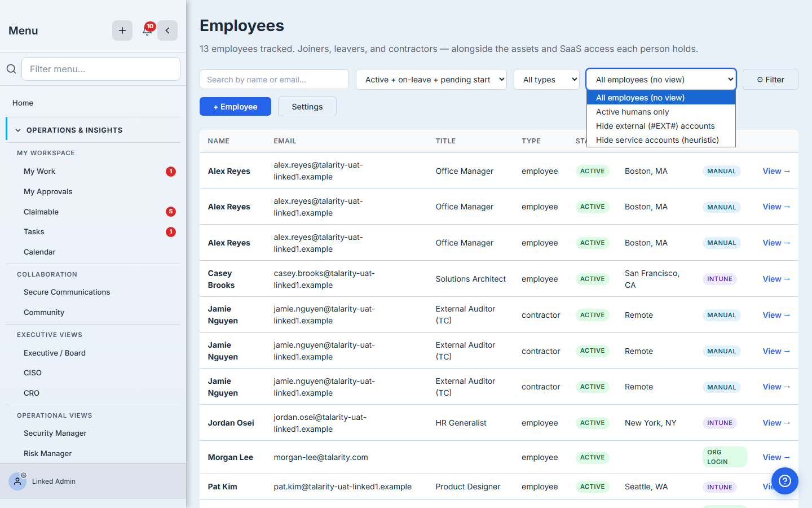Click the red badge next to My Work

tap(171, 172)
